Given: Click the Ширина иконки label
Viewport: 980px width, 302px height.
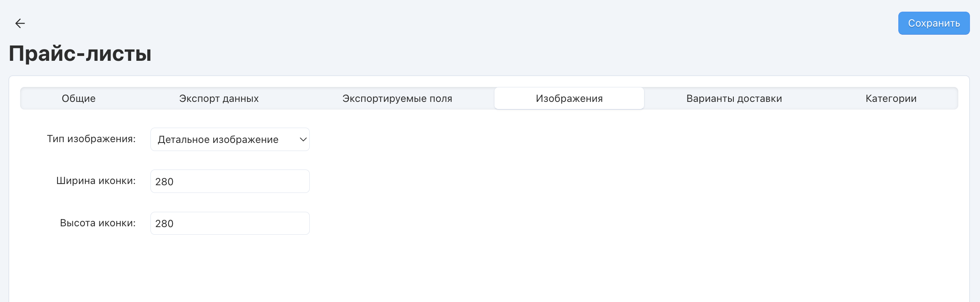Looking at the screenshot, I should 96,181.
